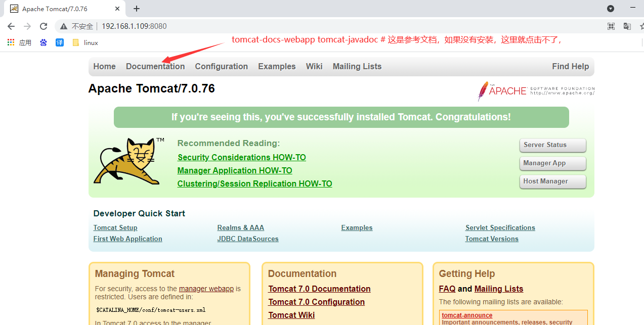The image size is (644, 325).
Task: Click the Manager App button
Action: coord(553,163)
